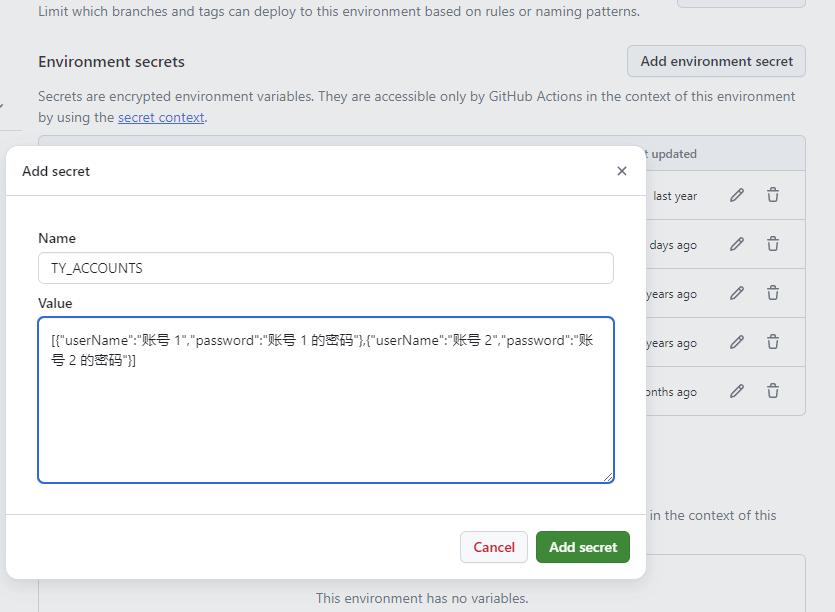
Task: Focus the Name field containing TY_ACCOUNTS
Action: pos(325,268)
